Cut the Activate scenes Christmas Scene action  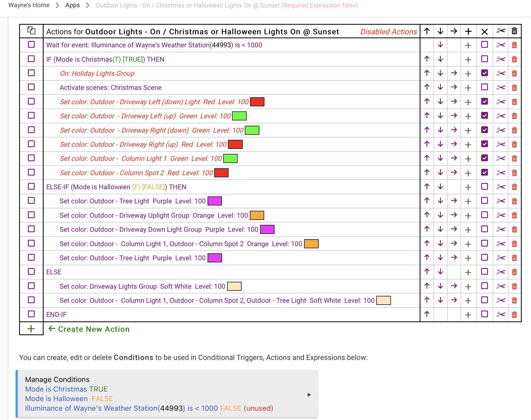(501, 87)
